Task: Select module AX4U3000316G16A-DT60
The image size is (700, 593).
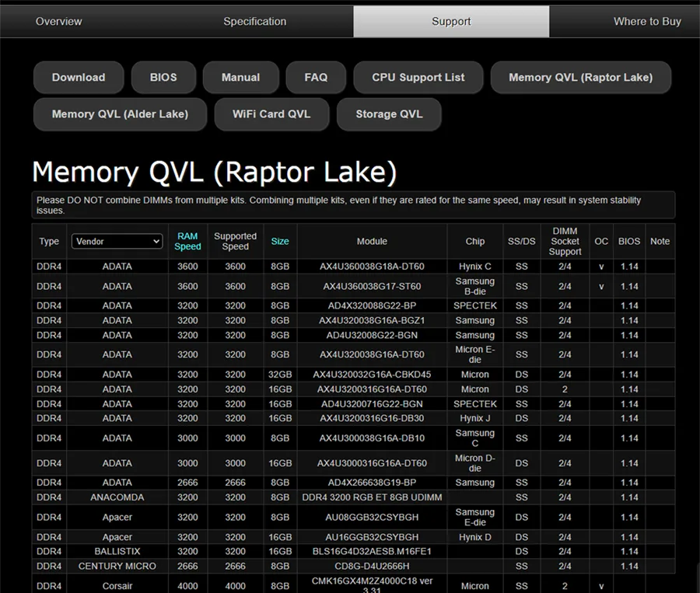Action: point(372,463)
